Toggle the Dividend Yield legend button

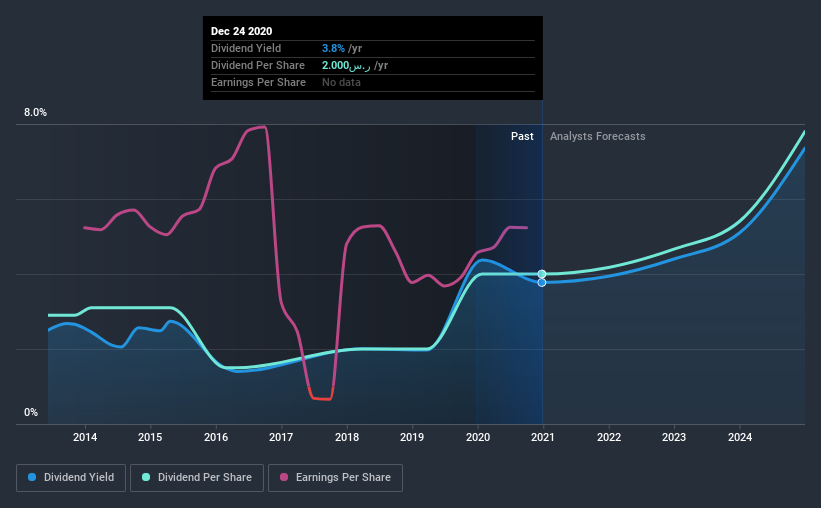[x=71, y=478]
